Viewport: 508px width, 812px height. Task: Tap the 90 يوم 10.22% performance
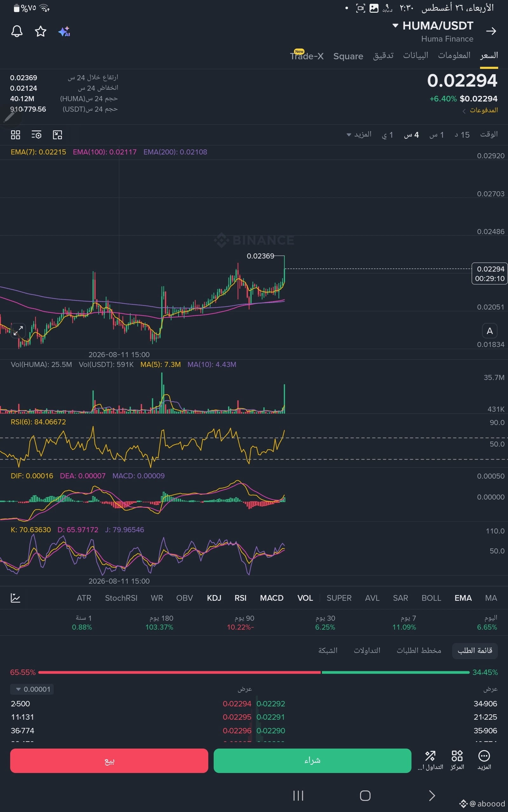tap(241, 623)
